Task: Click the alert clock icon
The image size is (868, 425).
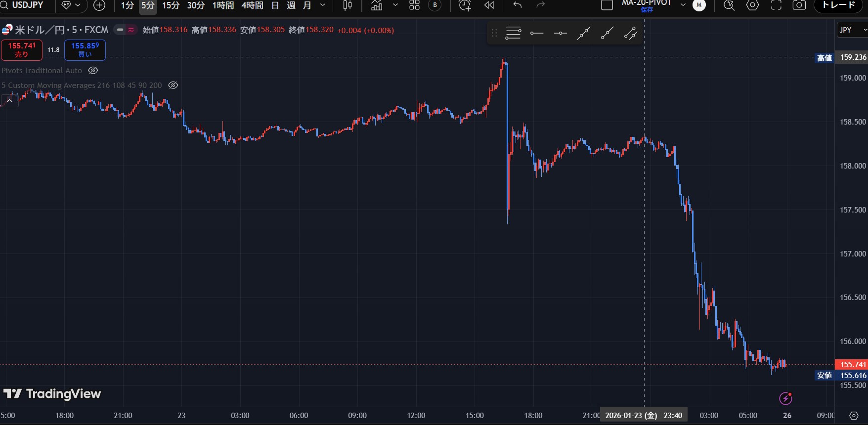Action: (465, 5)
